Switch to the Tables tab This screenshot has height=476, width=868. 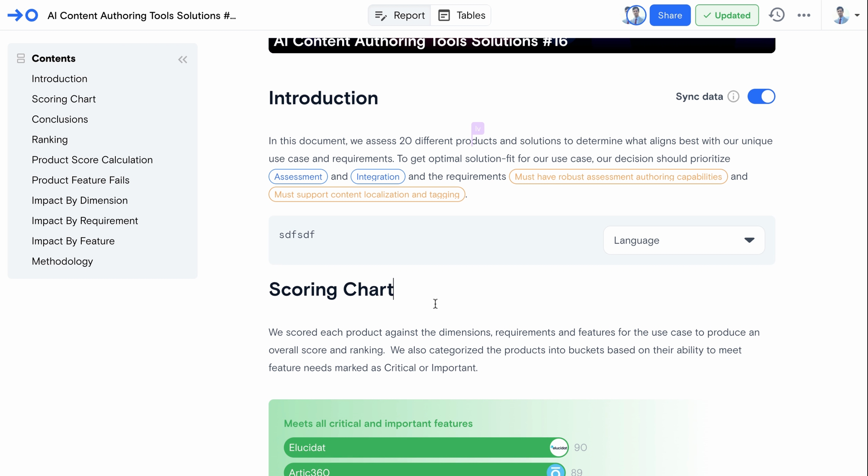462,15
